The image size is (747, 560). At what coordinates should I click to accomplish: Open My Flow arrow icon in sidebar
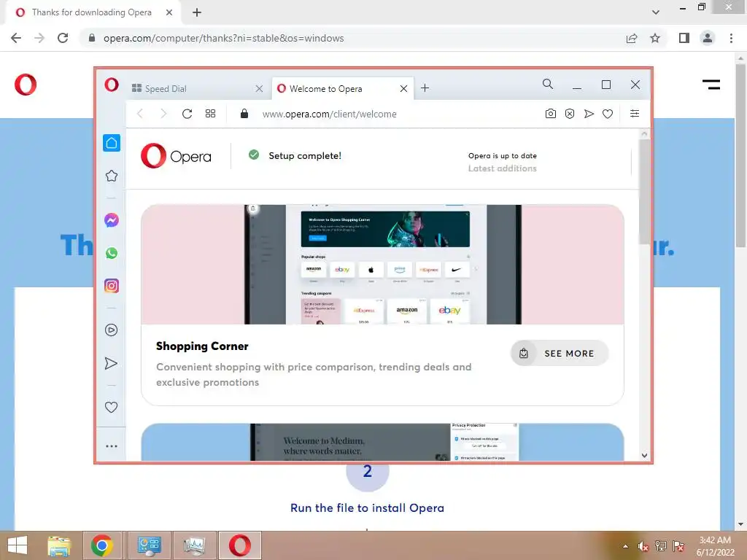(111, 363)
